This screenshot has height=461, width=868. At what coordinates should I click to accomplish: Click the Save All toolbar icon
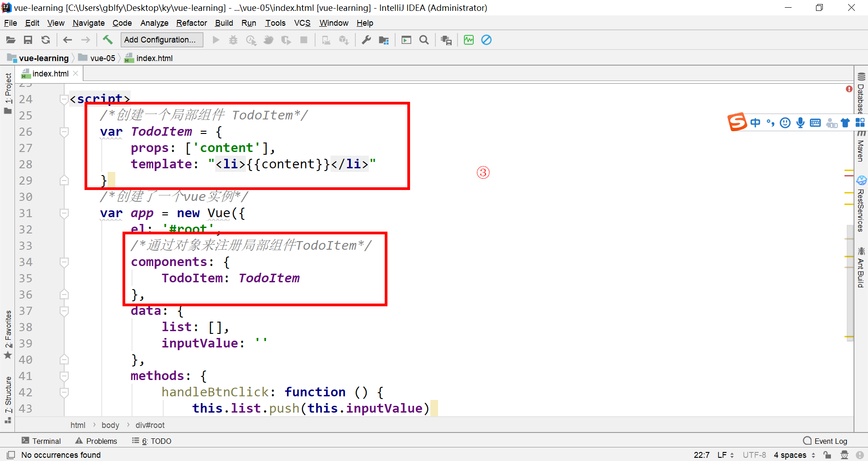tap(28, 40)
